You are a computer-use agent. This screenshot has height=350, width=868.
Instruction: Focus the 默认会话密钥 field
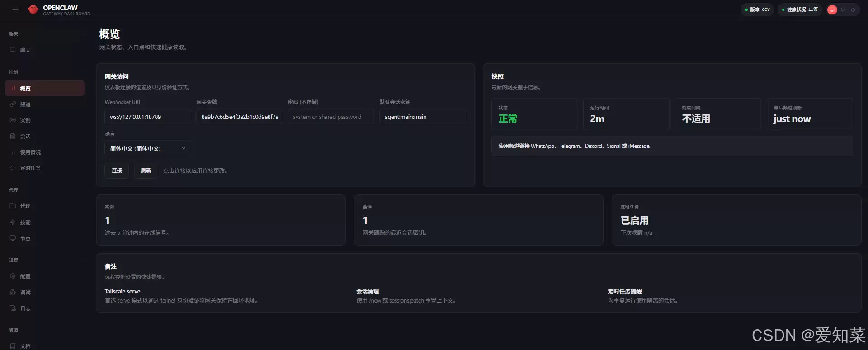(x=422, y=117)
